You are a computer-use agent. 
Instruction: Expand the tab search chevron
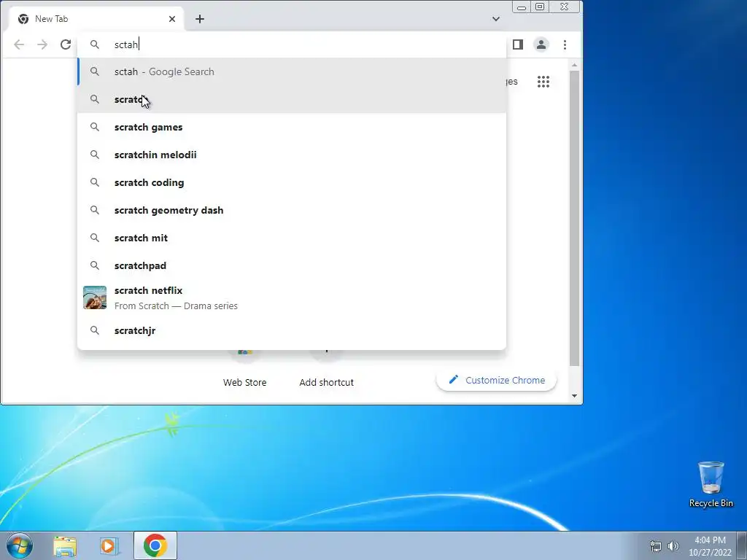click(496, 19)
